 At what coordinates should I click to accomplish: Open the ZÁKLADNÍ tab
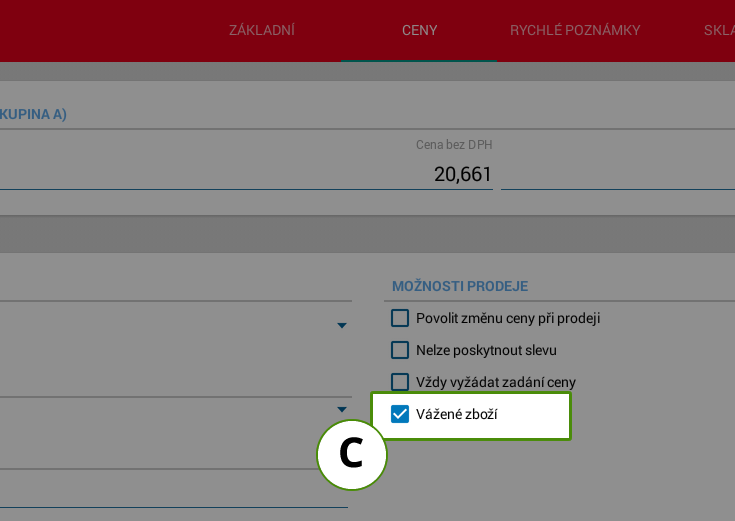coord(262,30)
